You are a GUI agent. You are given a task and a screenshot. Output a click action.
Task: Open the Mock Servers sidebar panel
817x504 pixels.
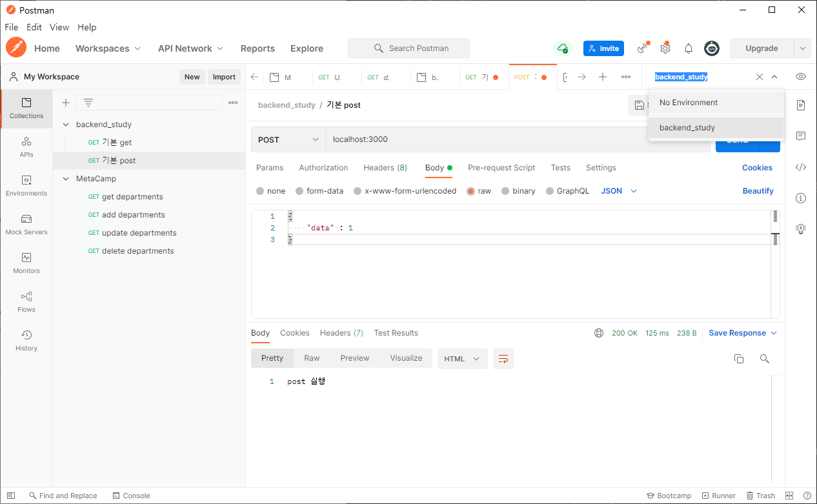26,225
